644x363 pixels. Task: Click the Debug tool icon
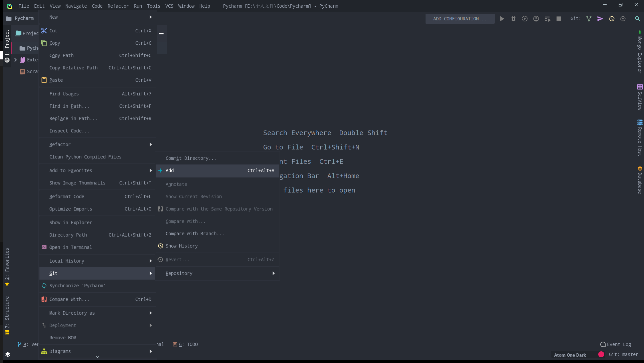point(513,19)
